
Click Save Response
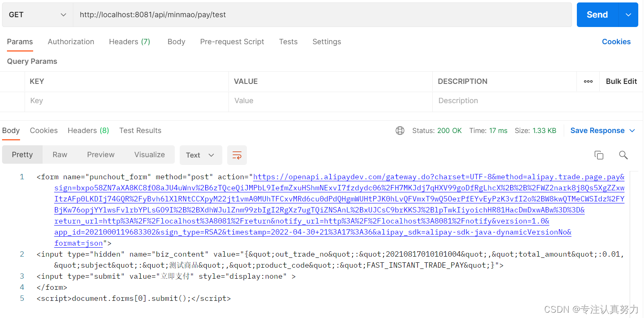point(597,131)
